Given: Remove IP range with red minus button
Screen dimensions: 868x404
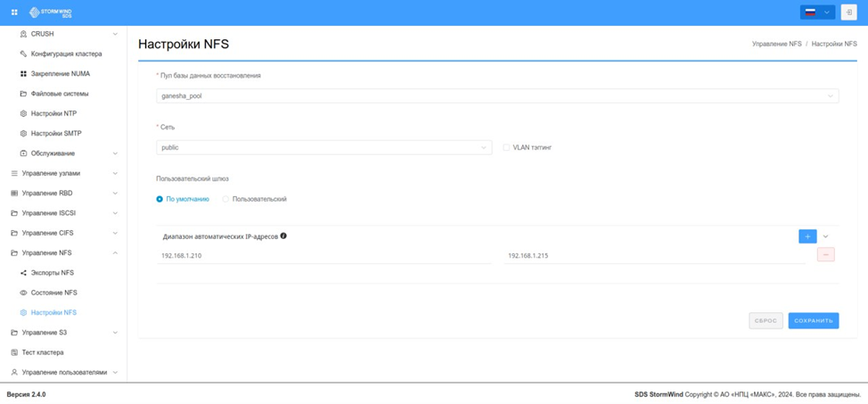Looking at the screenshot, I should coord(826,254).
